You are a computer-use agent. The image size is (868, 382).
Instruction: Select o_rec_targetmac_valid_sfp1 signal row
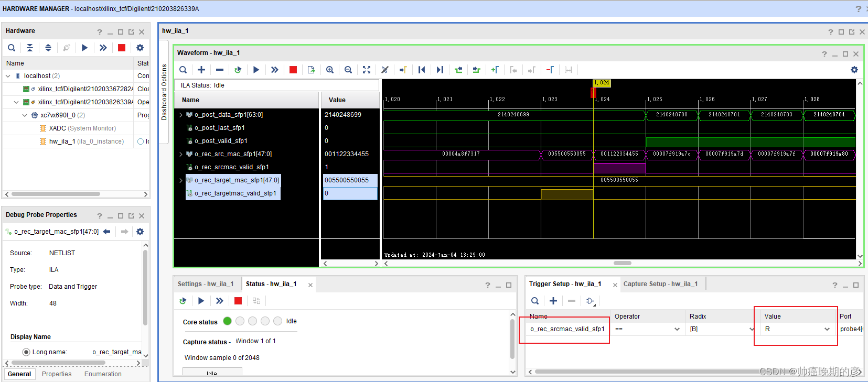click(233, 193)
